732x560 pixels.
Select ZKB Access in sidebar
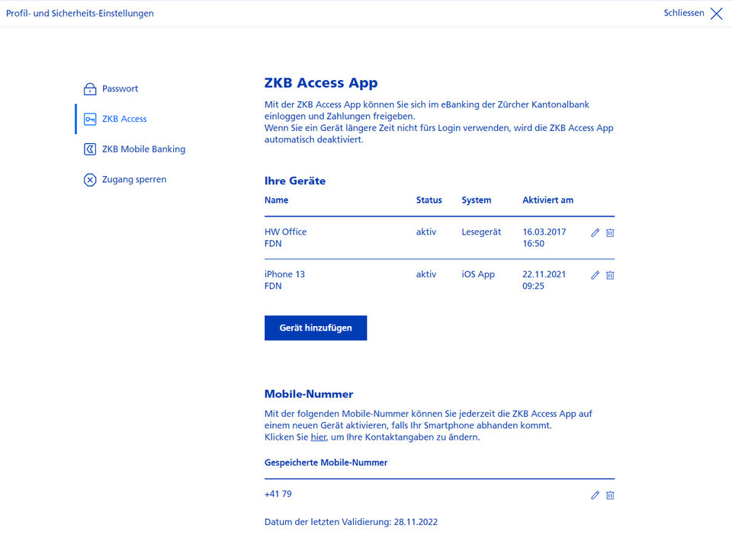click(x=124, y=119)
